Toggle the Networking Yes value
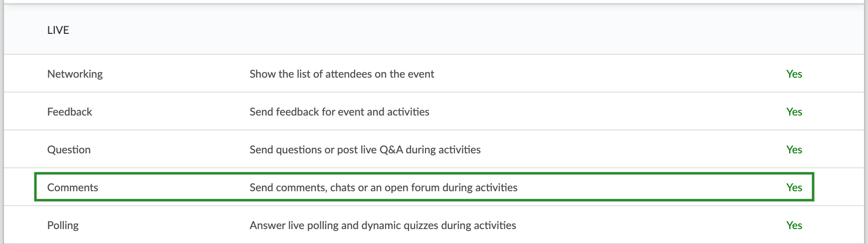Screen dimensions: 868x244 pos(794,74)
